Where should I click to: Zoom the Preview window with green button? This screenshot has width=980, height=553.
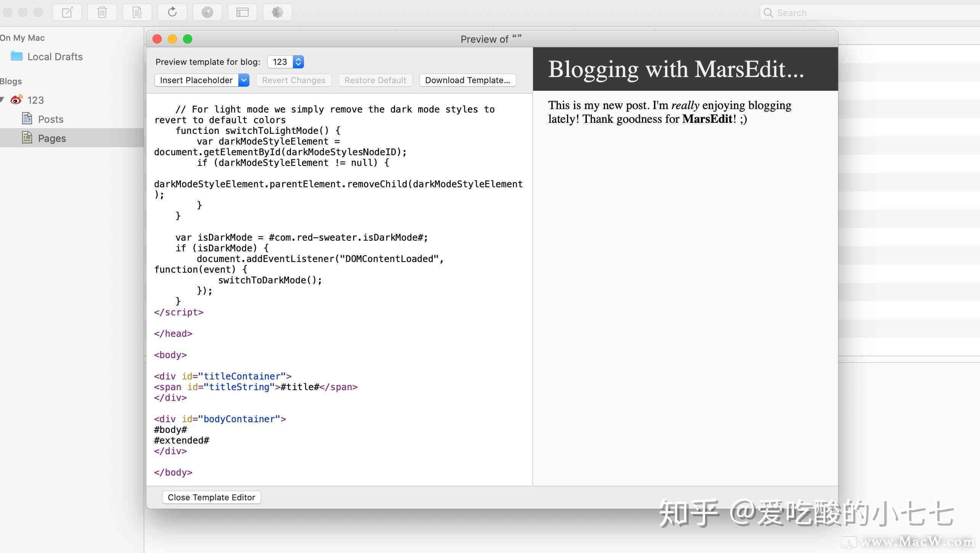point(188,39)
